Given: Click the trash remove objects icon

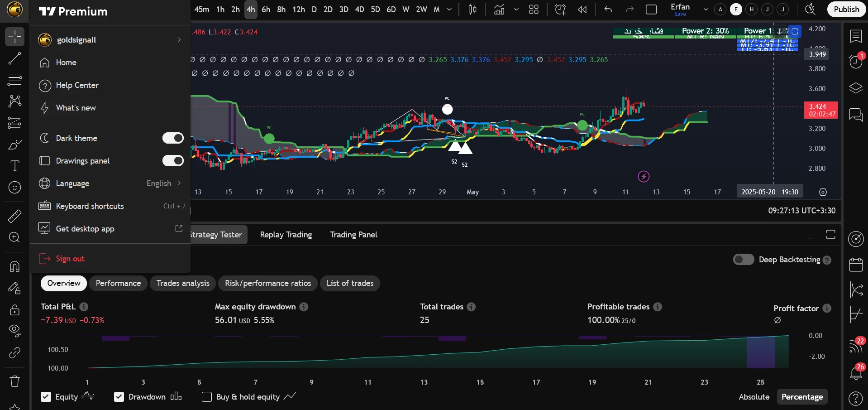Looking at the screenshot, I should click(14, 381).
